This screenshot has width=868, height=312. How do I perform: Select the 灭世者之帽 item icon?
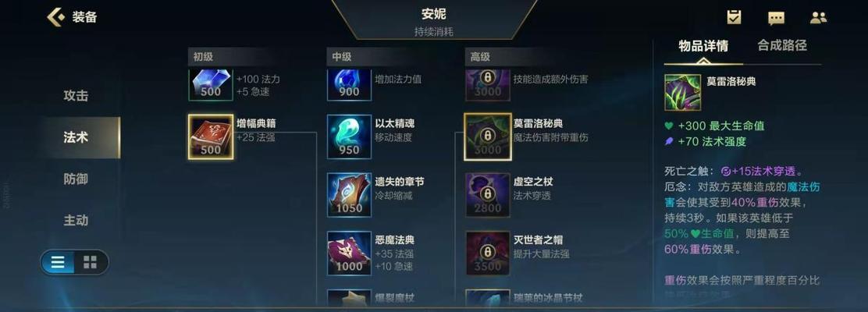pyautogui.click(x=487, y=253)
